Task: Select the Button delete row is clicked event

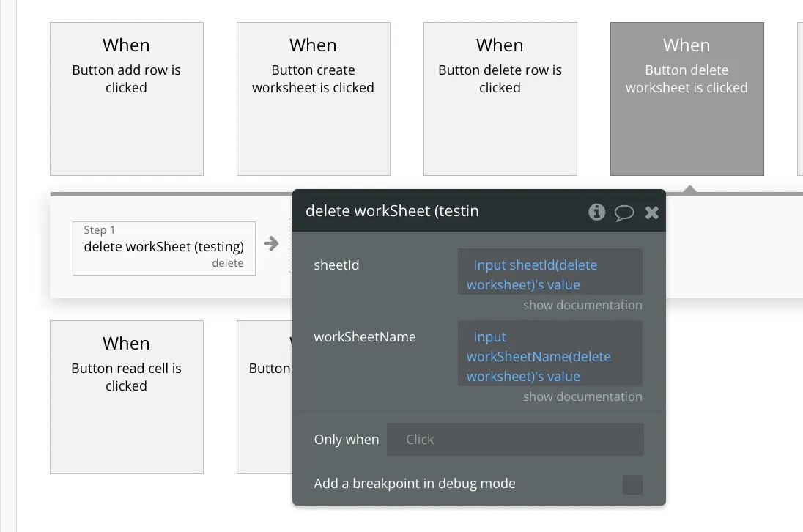Action: click(x=500, y=99)
